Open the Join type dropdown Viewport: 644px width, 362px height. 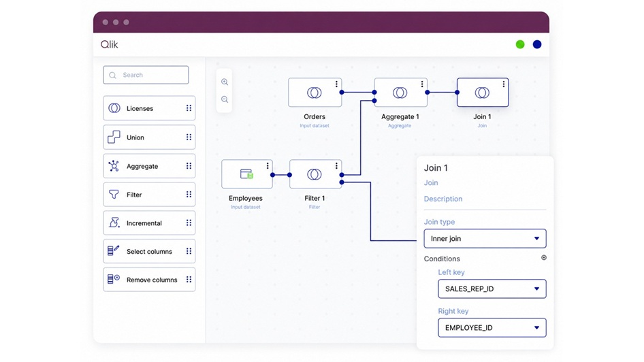[x=485, y=238]
